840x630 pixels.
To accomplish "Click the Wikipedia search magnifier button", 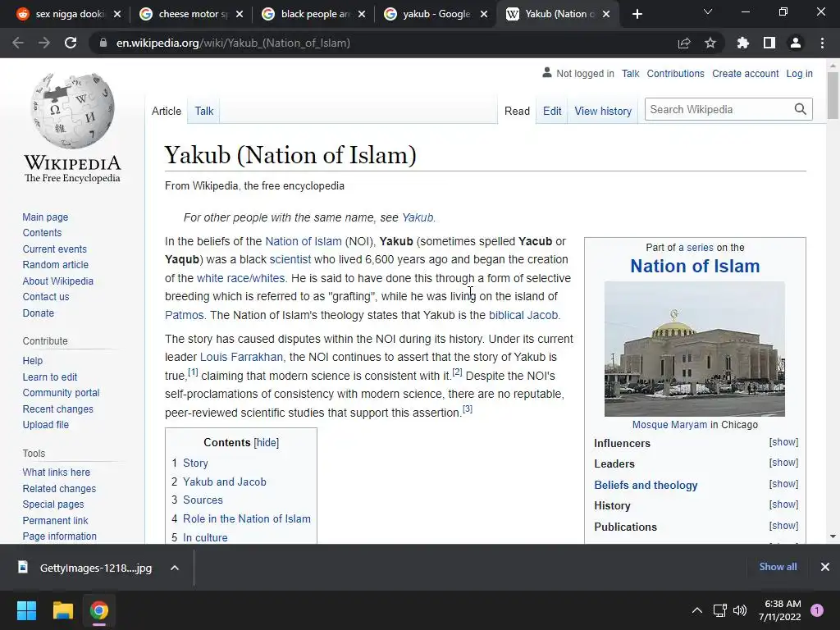I will coord(801,109).
